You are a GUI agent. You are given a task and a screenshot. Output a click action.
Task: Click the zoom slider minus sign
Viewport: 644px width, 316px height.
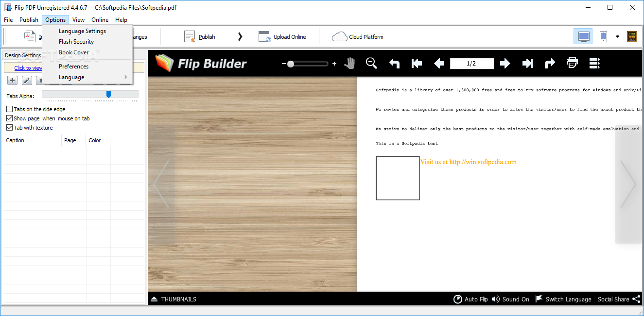tap(284, 64)
